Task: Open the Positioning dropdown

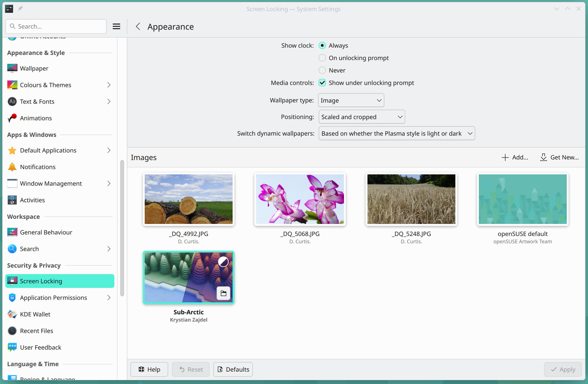Action: tap(361, 117)
